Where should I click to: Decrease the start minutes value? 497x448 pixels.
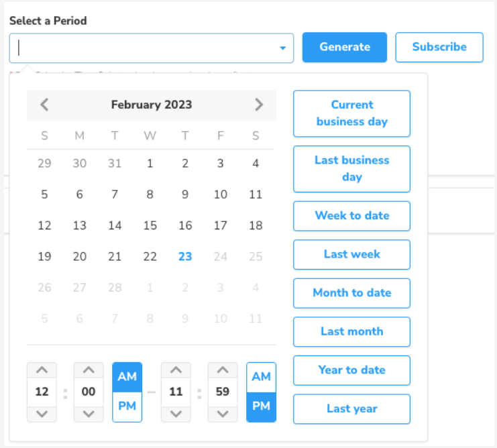coord(89,413)
